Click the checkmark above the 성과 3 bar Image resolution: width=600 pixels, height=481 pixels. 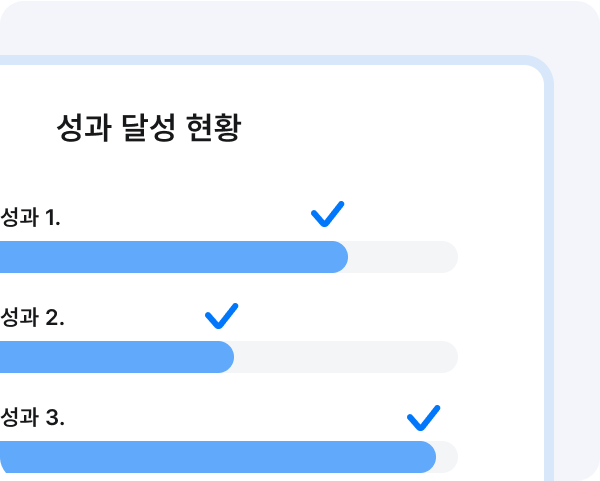tap(423, 417)
